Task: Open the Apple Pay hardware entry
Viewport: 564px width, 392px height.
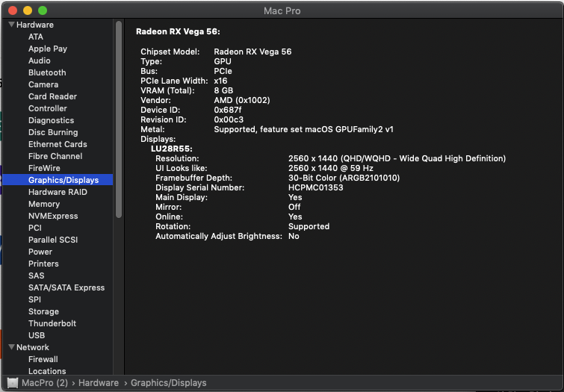Action: pyautogui.click(x=48, y=49)
